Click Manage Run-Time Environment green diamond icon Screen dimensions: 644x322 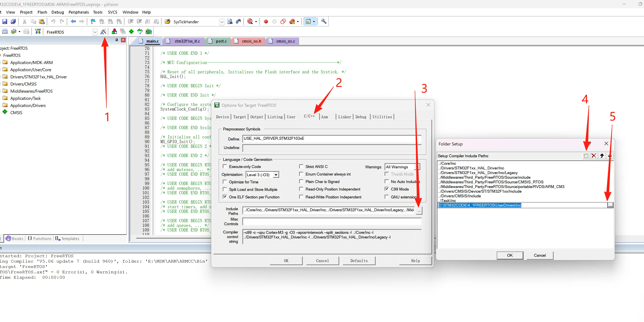pos(131,31)
